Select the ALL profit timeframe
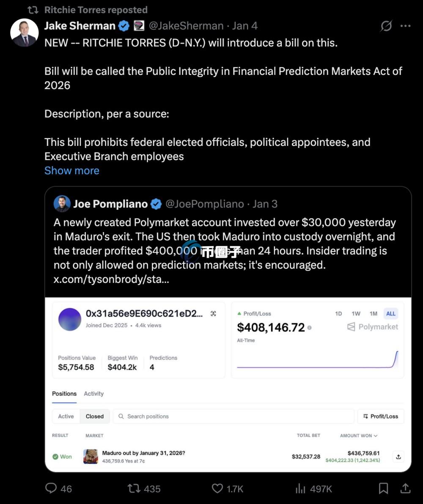The height and width of the screenshot is (504, 423). (390, 313)
